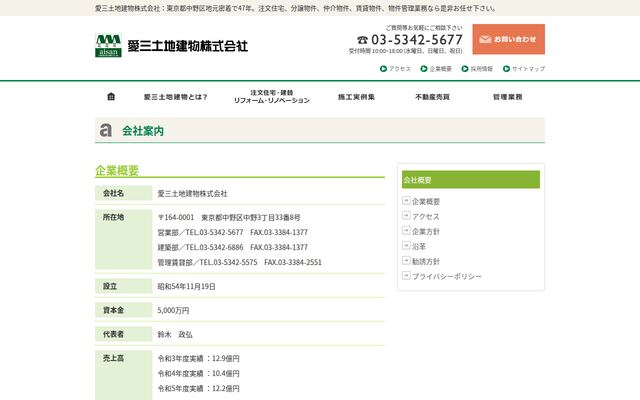This screenshot has width=640, height=400.
Task: Click the green 会社概要 sidebar heading
Action: (x=471, y=180)
